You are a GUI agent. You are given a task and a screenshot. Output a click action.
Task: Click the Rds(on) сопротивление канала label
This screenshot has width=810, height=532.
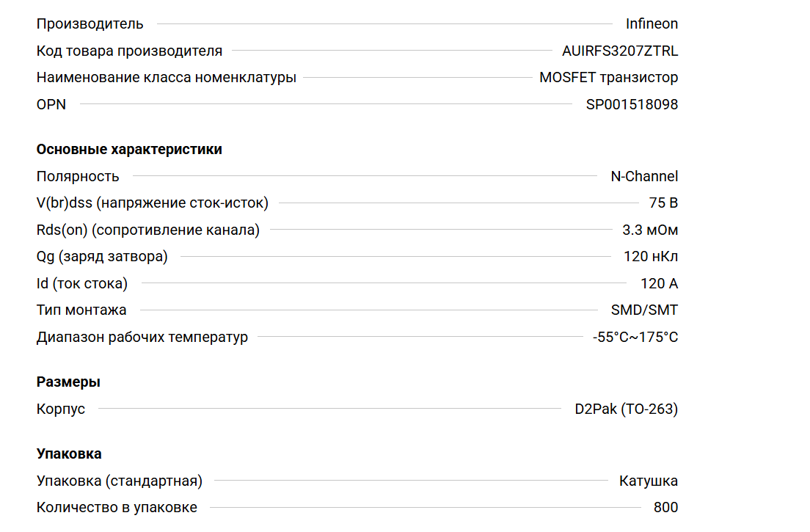point(148,230)
